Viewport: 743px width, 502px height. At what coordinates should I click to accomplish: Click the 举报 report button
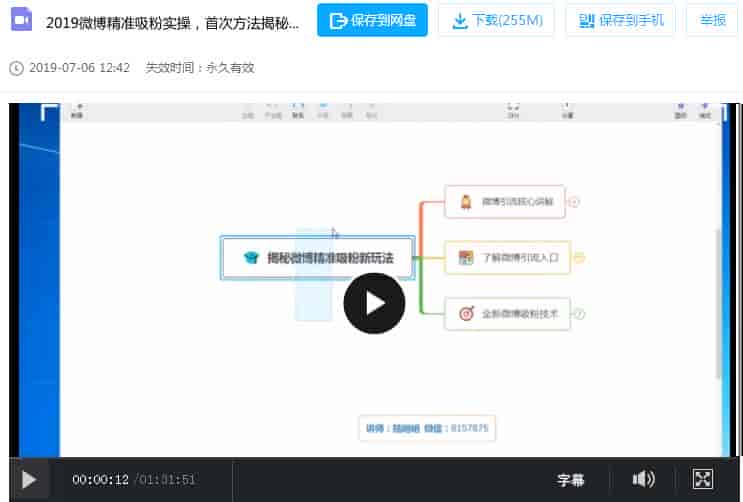coord(712,20)
